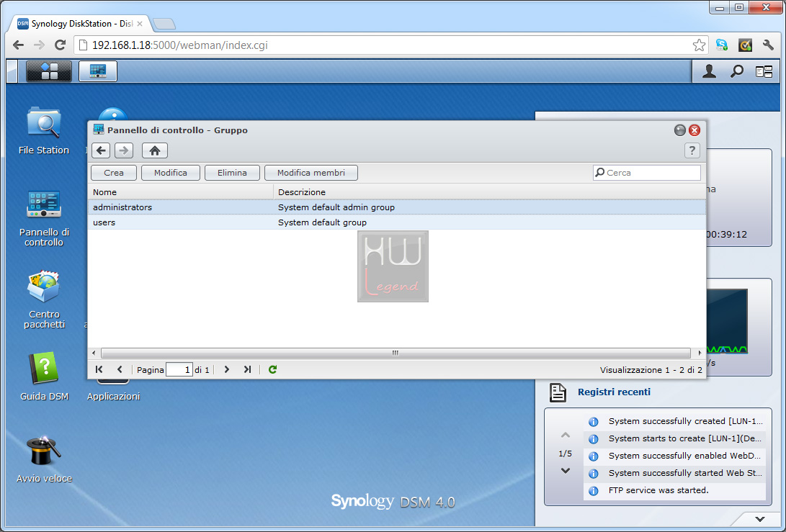Image resolution: width=786 pixels, height=532 pixels.
Task: Open help for the Gruppo panel
Action: [x=692, y=150]
